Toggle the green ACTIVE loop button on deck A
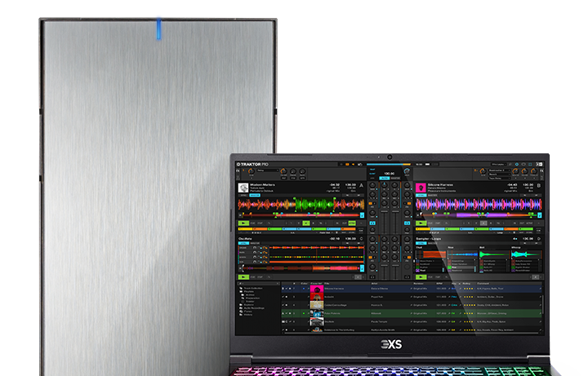 point(352,223)
